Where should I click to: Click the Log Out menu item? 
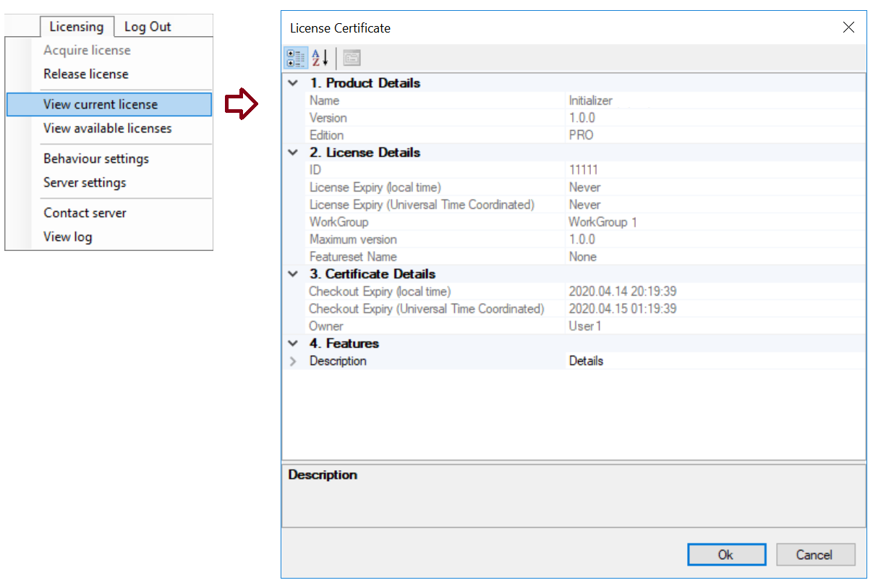[x=148, y=27]
